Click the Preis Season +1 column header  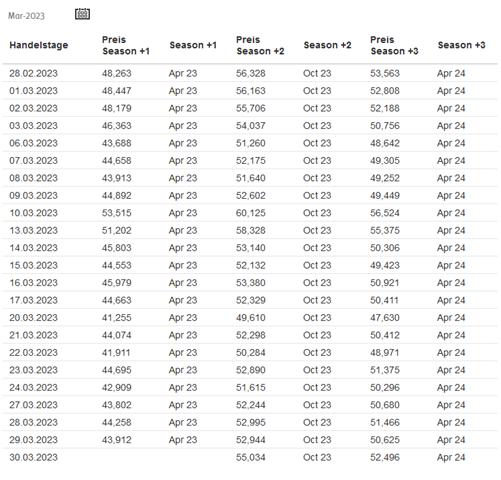click(126, 45)
